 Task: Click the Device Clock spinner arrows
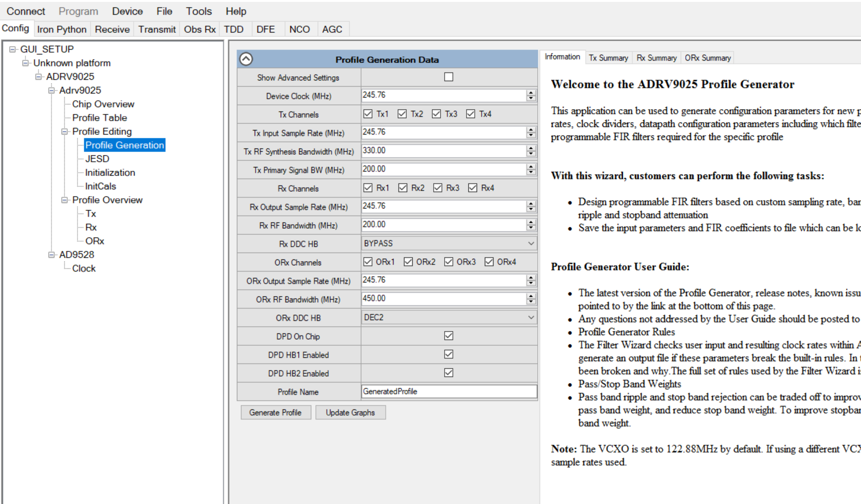(x=530, y=95)
